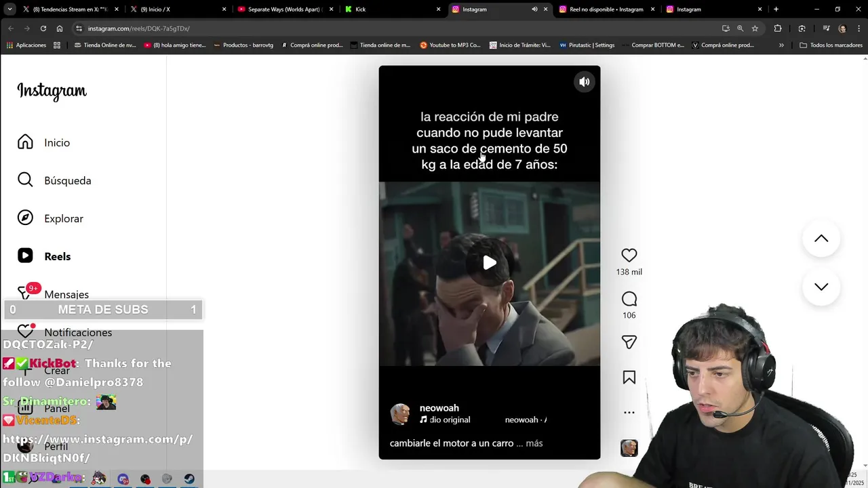Go to the next reel with down chevron
The width and height of the screenshot is (868, 488).
(821, 287)
